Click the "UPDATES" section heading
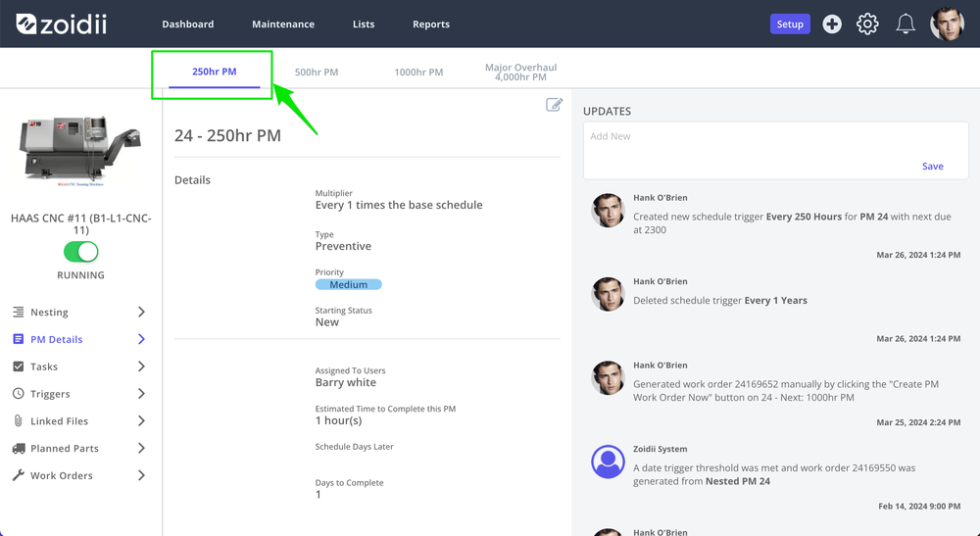 click(x=607, y=111)
